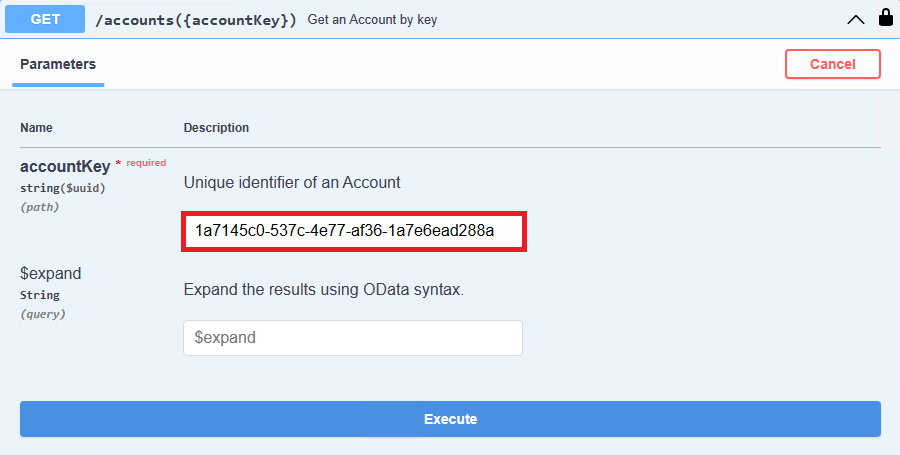
Task: Run the request with Execute
Action: coord(450,419)
